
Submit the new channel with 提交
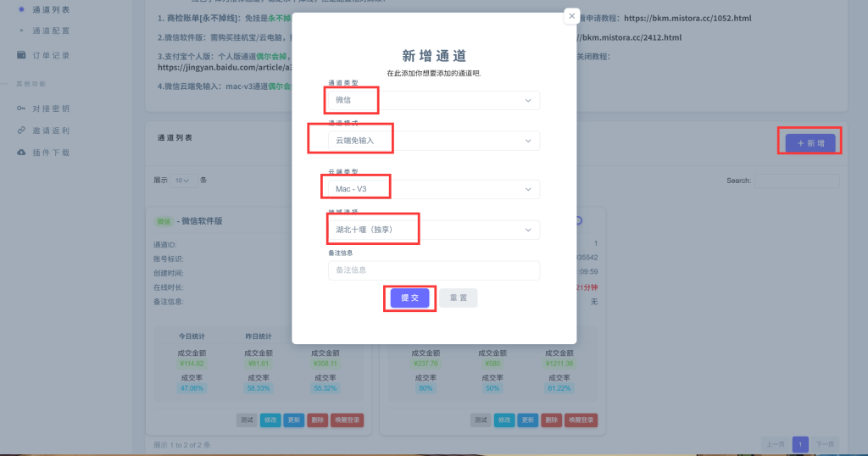(x=409, y=298)
